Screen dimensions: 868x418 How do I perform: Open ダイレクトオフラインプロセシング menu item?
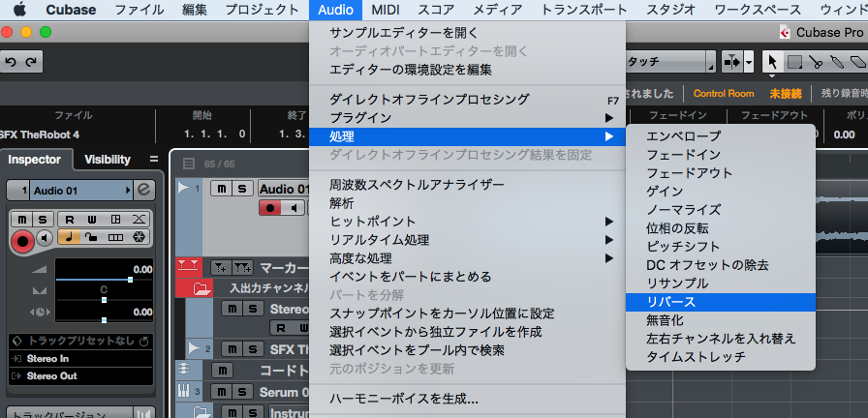tap(467, 100)
